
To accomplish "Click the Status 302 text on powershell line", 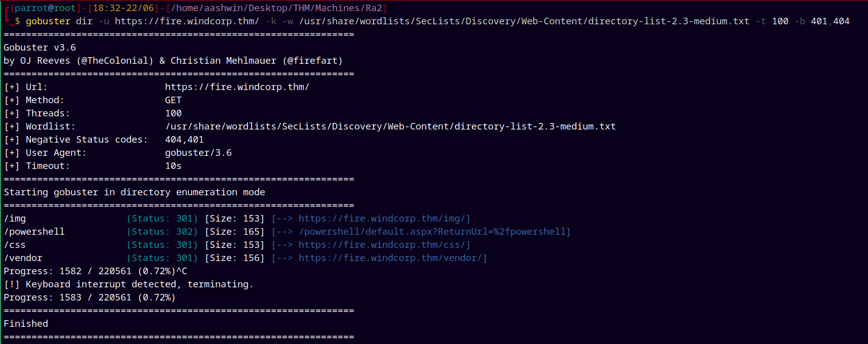I will [162, 232].
